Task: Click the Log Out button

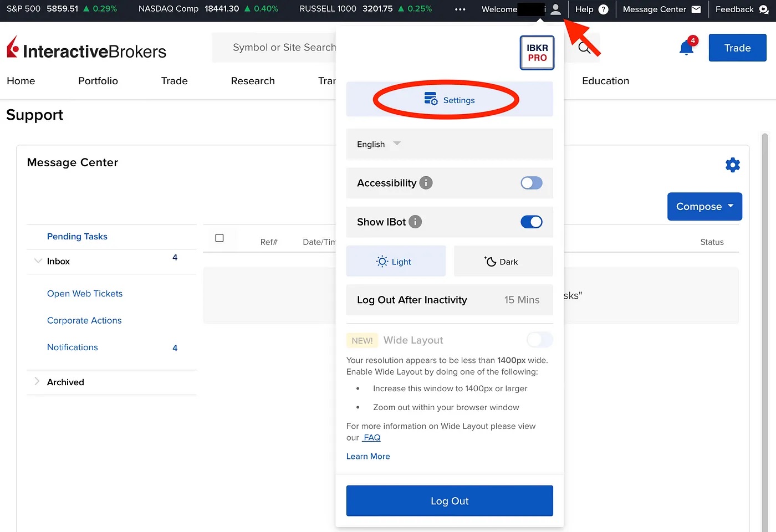Action: 450,501
